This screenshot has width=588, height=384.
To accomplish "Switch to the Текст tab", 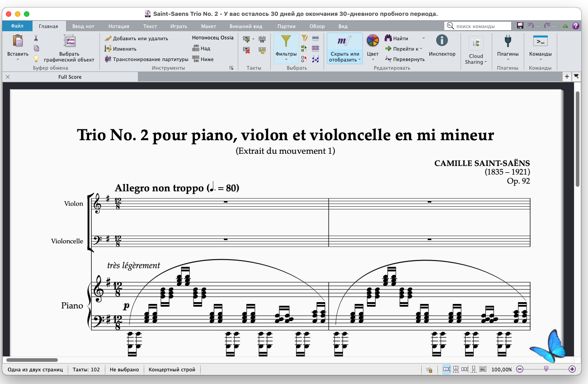I will [x=150, y=26].
